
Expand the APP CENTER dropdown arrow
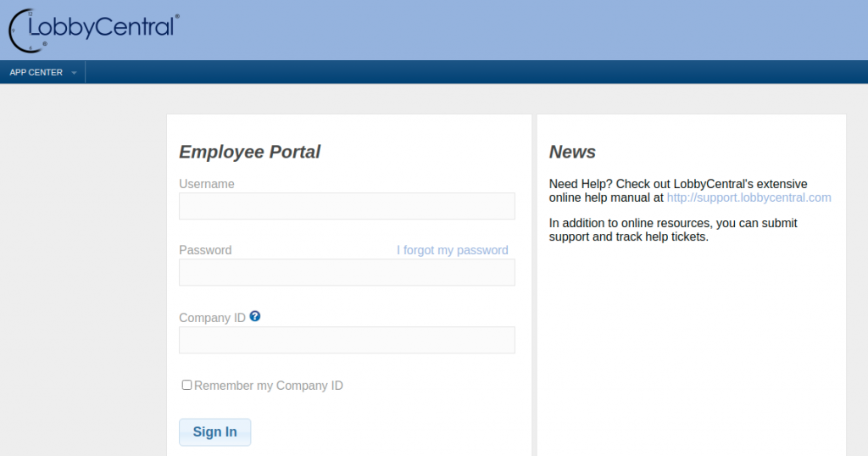click(x=74, y=73)
